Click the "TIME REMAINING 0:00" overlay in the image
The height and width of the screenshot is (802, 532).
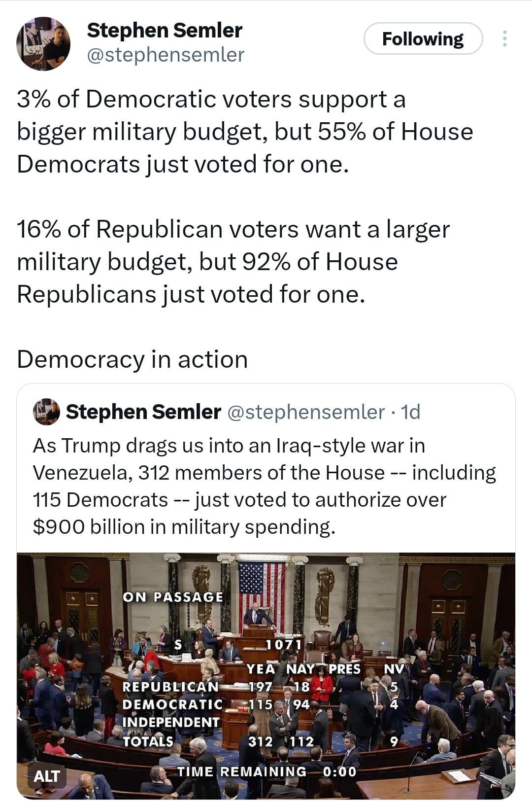(266, 771)
